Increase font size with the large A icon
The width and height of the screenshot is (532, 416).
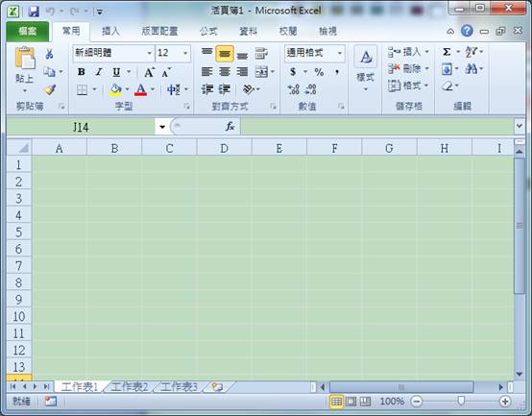click(149, 72)
